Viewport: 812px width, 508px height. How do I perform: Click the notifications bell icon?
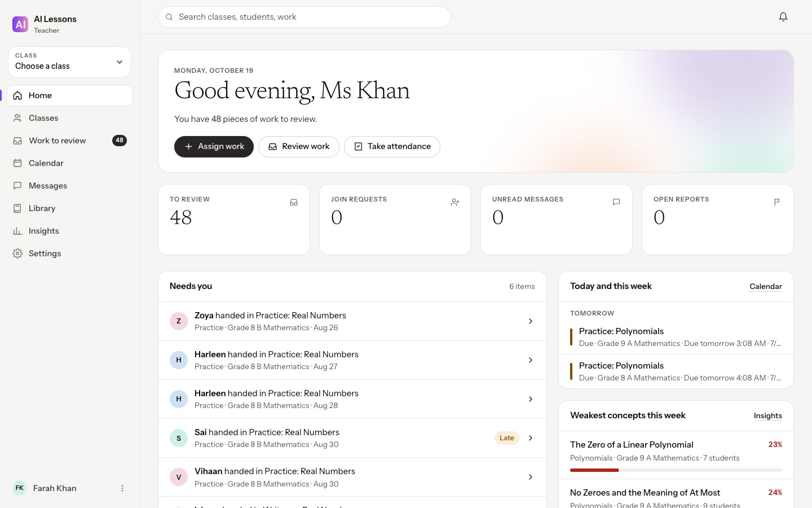coord(783,17)
